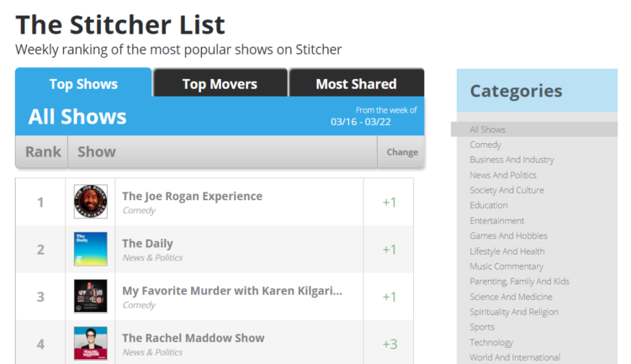Click the Categories panel heading
The width and height of the screenshot is (631, 364).
click(516, 91)
